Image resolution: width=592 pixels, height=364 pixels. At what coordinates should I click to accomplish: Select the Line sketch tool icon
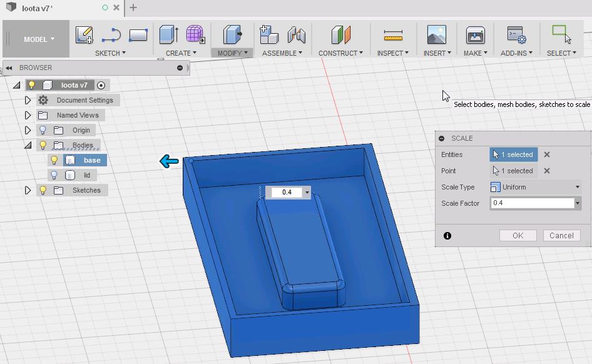pyautogui.click(x=111, y=35)
